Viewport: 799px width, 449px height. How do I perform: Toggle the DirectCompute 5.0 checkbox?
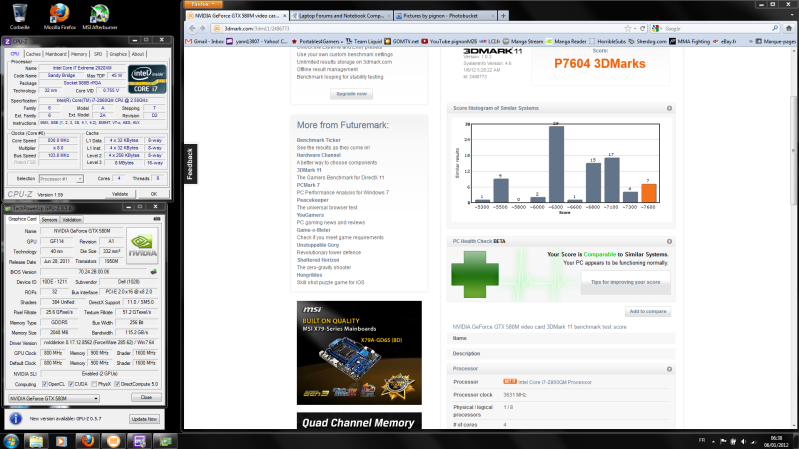click(117, 384)
